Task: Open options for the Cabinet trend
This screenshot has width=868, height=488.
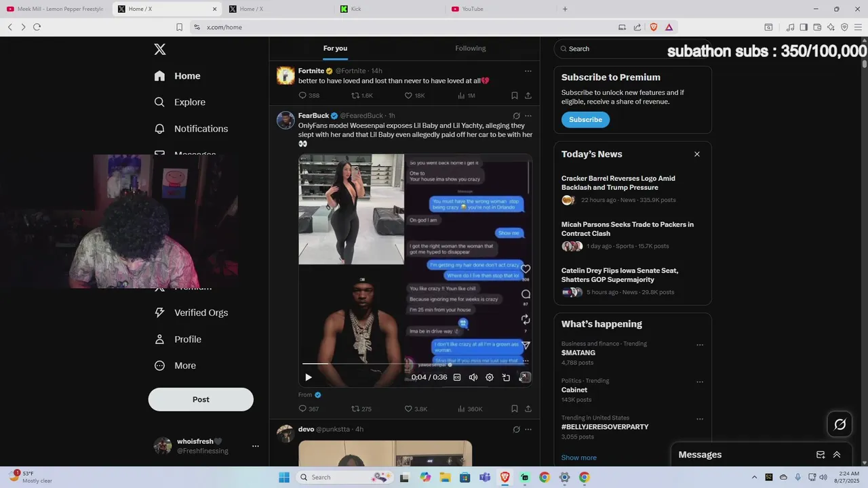Action: (700, 382)
